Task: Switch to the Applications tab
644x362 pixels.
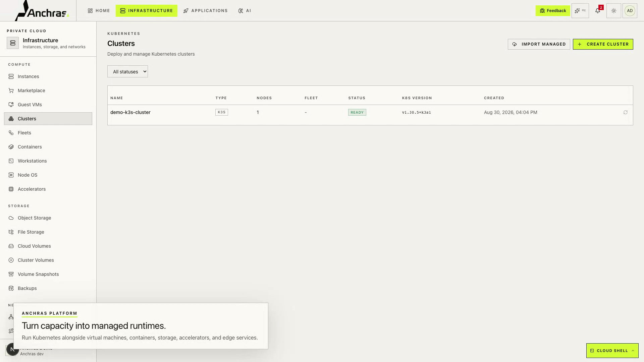Action: (206, 11)
